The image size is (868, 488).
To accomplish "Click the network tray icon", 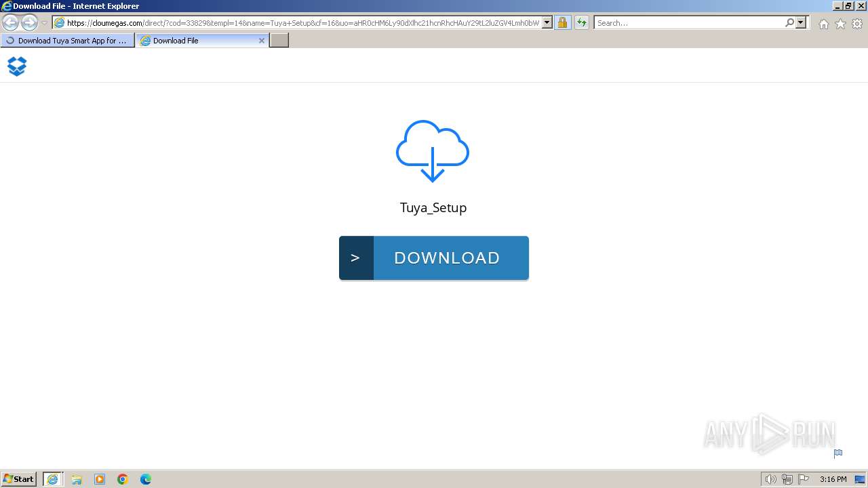I will 787,479.
